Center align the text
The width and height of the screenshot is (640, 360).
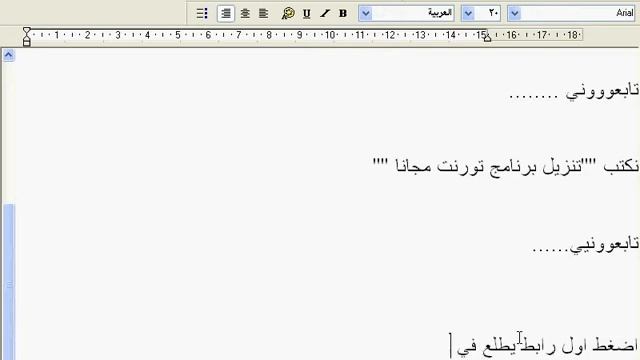pos(245,13)
